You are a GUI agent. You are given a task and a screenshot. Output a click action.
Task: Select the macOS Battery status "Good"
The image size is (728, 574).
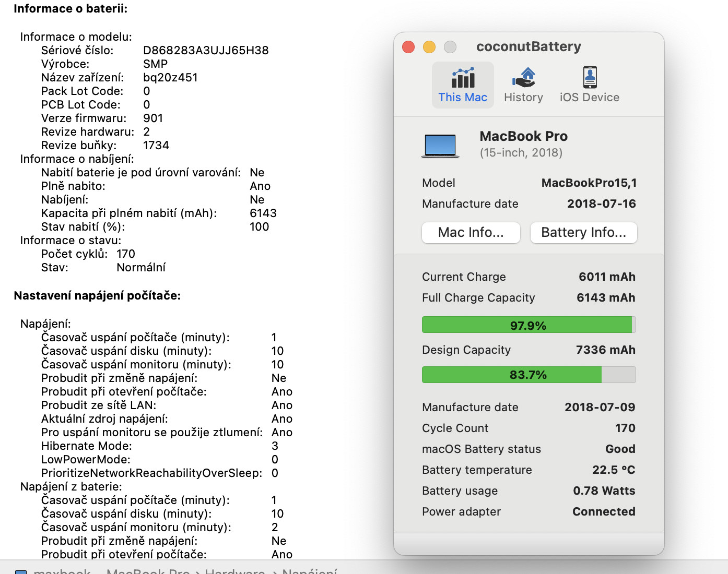[620, 449]
